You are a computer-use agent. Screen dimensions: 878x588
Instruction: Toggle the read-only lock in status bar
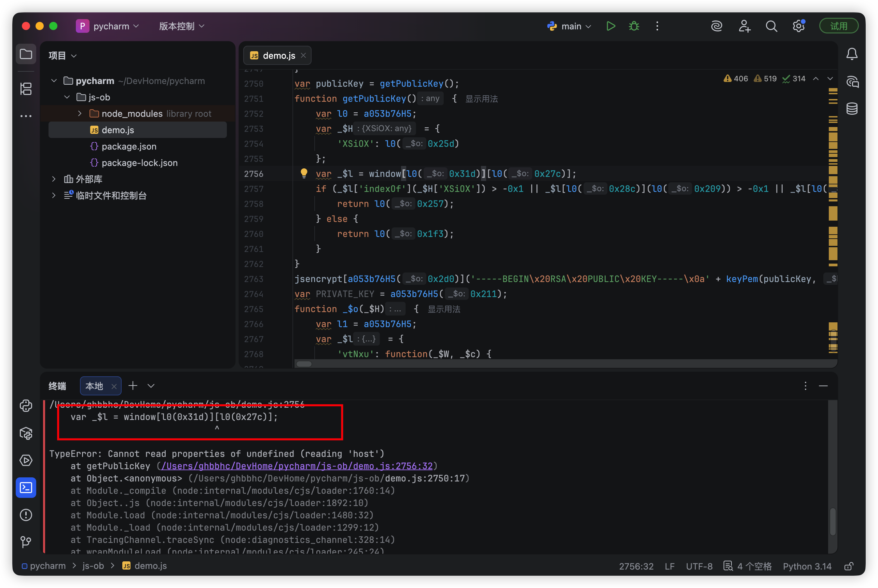click(x=849, y=566)
